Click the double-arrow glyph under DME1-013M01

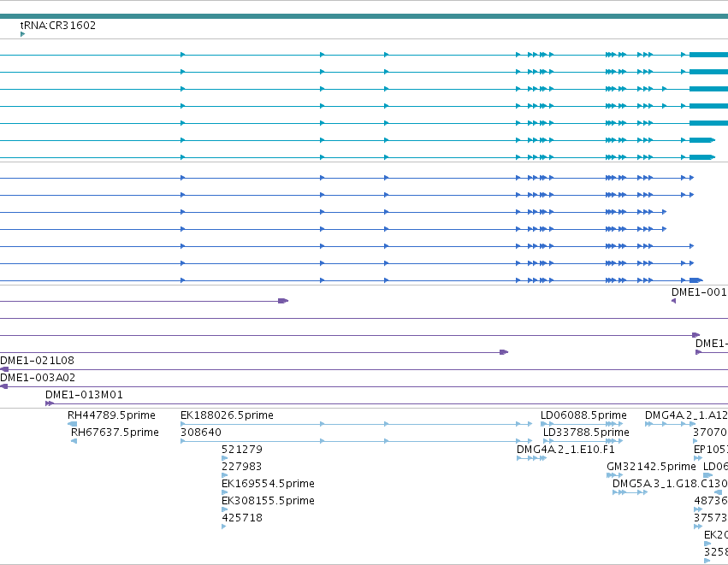(50, 403)
